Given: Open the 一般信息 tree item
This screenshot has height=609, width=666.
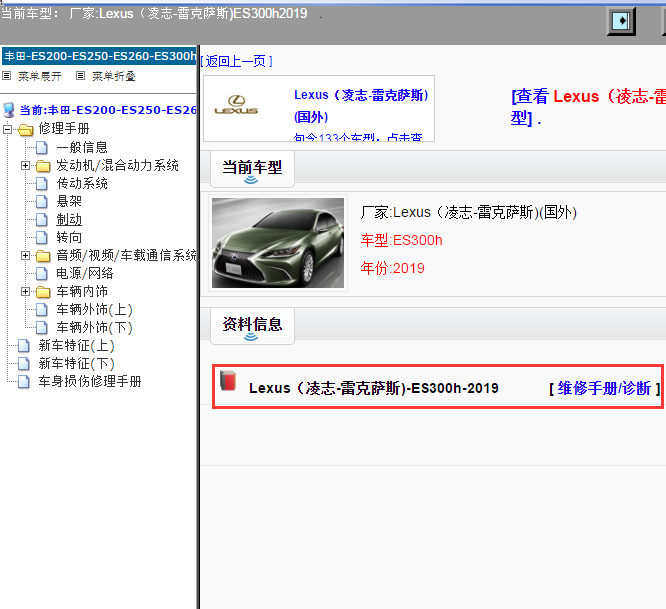Looking at the screenshot, I should click(82, 148).
